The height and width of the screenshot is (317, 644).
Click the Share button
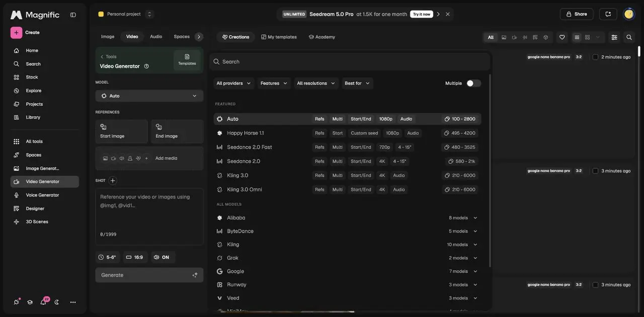[x=577, y=14]
